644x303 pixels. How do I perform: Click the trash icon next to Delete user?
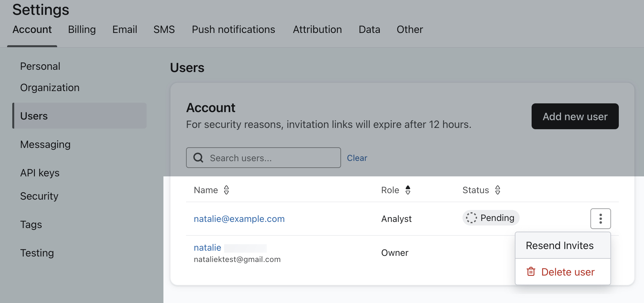(531, 272)
